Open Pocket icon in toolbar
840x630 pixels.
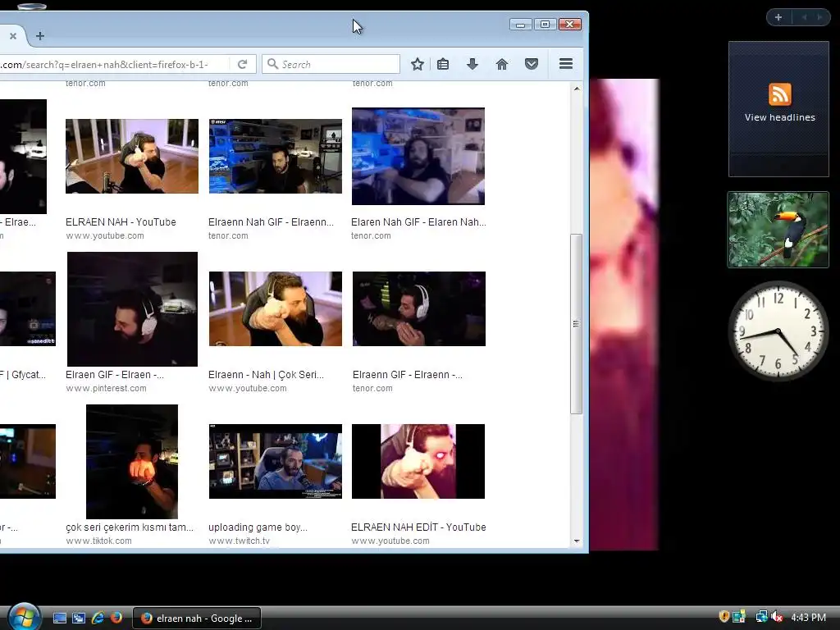point(532,64)
